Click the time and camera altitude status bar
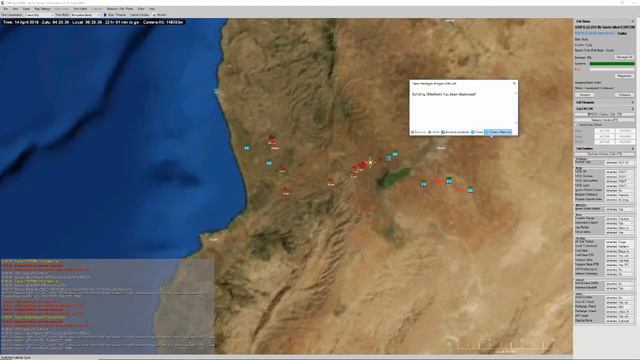The height and width of the screenshot is (360, 640). tap(93, 22)
